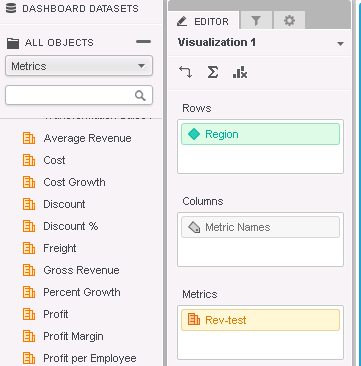The width and height of the screenshot is (361, 366).
Task: Switch to the Editor tab
Action: [203, 21]
